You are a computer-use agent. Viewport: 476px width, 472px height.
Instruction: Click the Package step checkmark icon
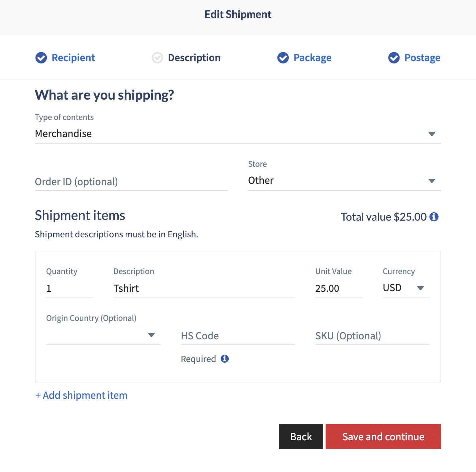[283, 58]
